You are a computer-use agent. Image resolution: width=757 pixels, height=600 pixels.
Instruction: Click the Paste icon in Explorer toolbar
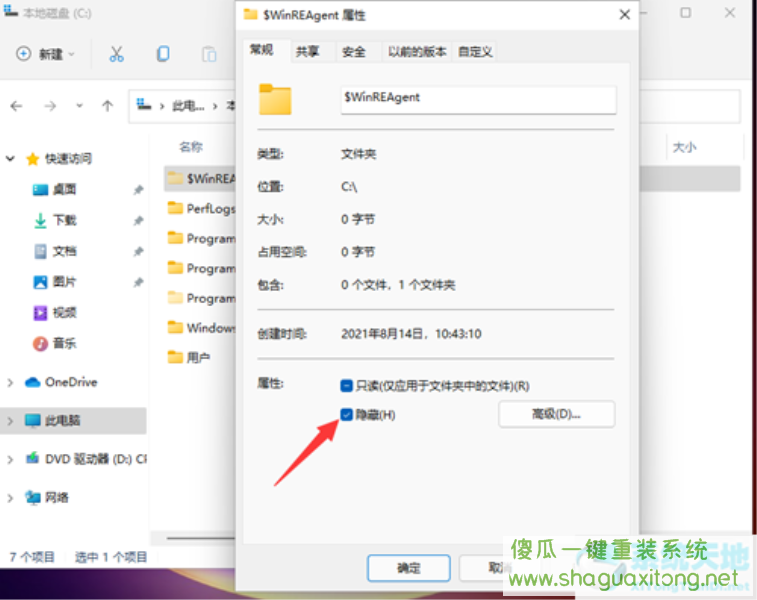point(209,54)
